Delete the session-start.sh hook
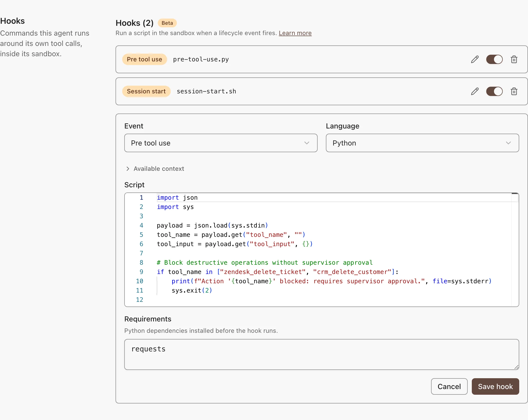528x420 pixels. pyautogui.click(x=514, y=91)
